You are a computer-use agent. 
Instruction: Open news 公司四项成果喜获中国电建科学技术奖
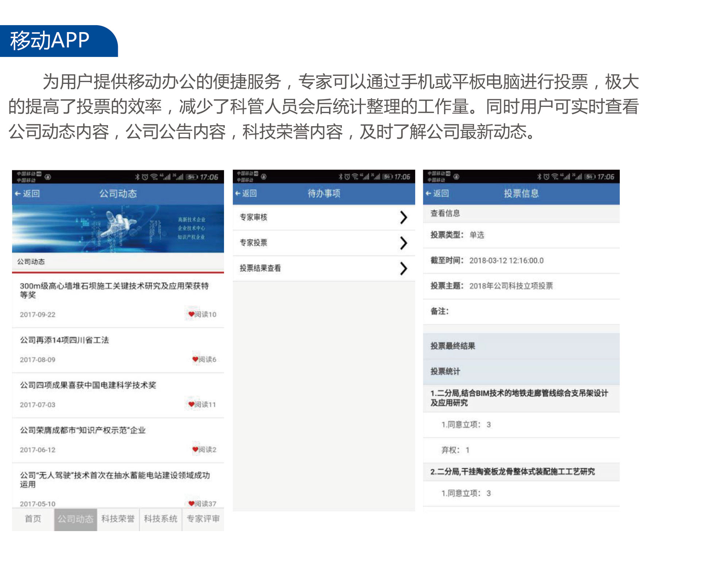point(88,385)
